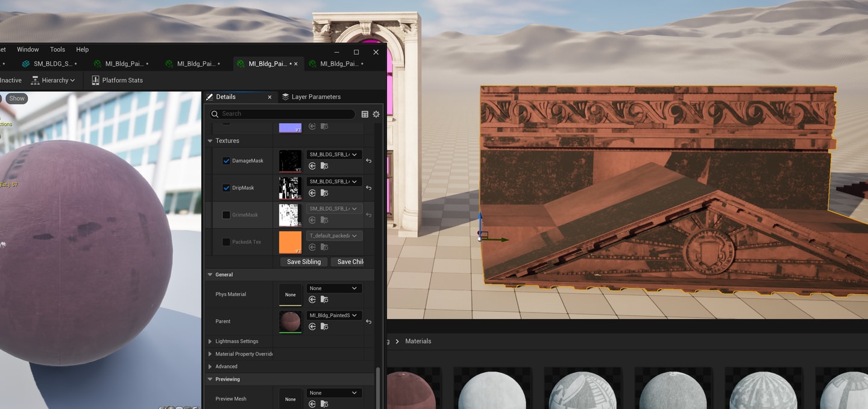Open DamageMask texture asset dropdown
The width and height of the screenshot is (868, 409).
[x=335, y=154]
